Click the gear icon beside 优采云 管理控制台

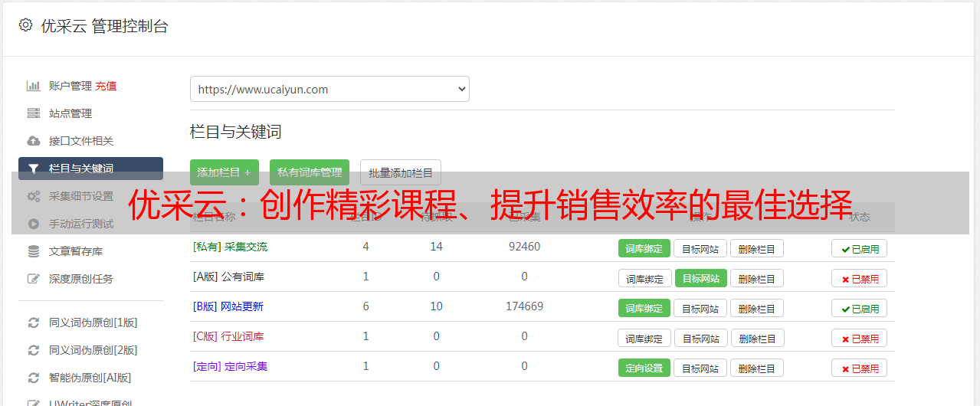click(25, 25)
